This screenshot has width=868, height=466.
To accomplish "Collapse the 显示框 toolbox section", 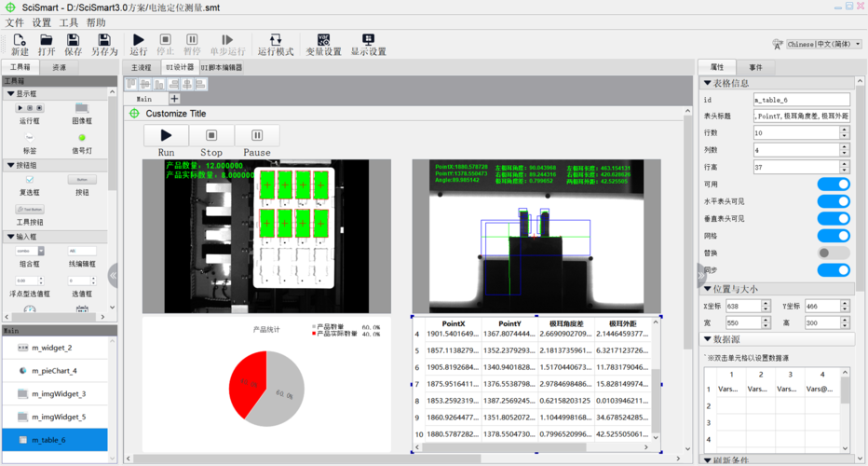I will click(x=11, y=93).
